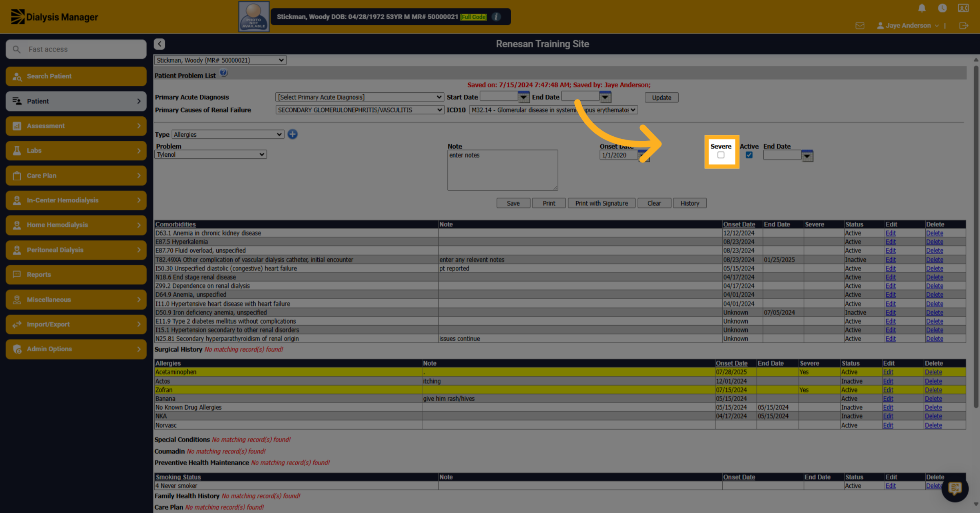Check the Severe checkbox
This screenshot has height=513, width=980.
tap(721, 155)
